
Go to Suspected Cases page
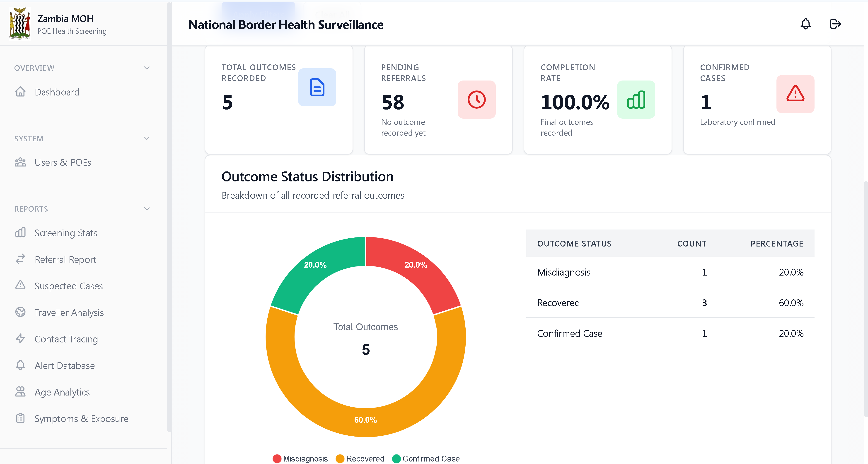(69, 286)
